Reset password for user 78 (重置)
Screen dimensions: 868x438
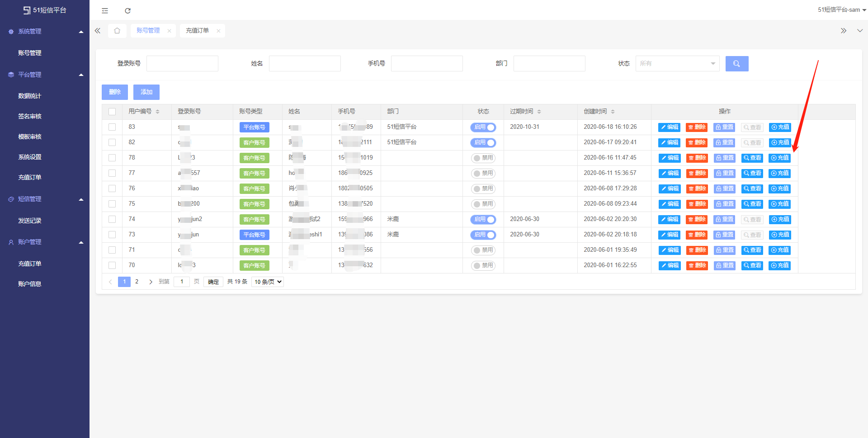click(725, 158)
